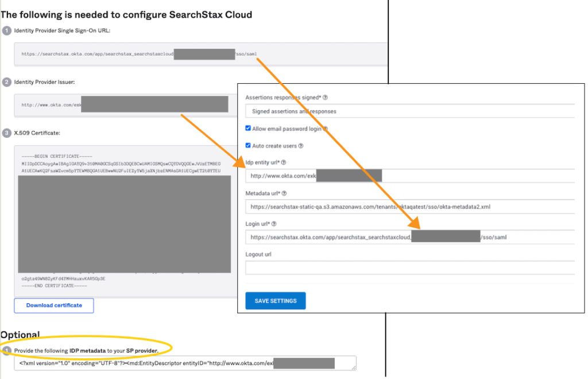Screen dimensions: 588x379
Task: Disable the Auto create users checkbox
Action: click(x=248, y=145)
